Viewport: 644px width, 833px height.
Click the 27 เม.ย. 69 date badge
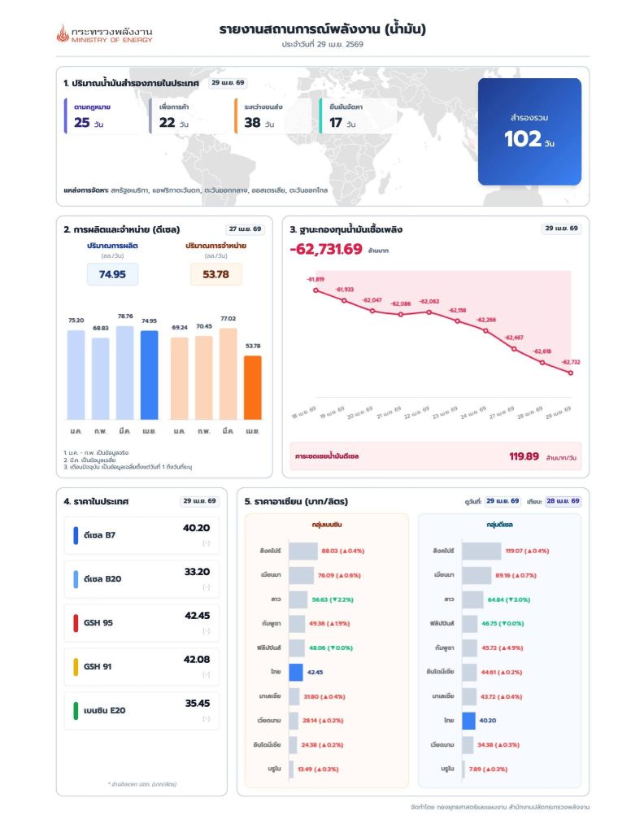click(245, 229)
